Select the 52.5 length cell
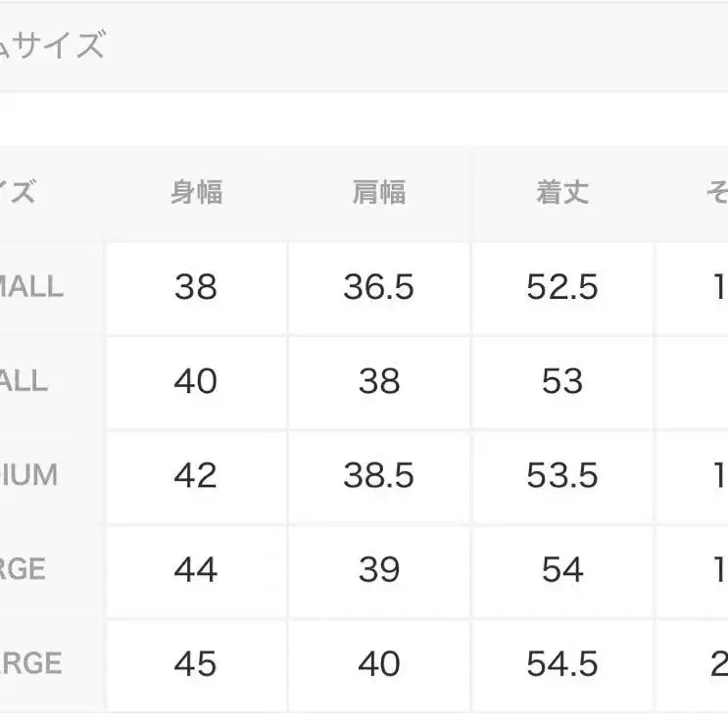728x728 pixels. pyautogui.click(x=562, y=287)
